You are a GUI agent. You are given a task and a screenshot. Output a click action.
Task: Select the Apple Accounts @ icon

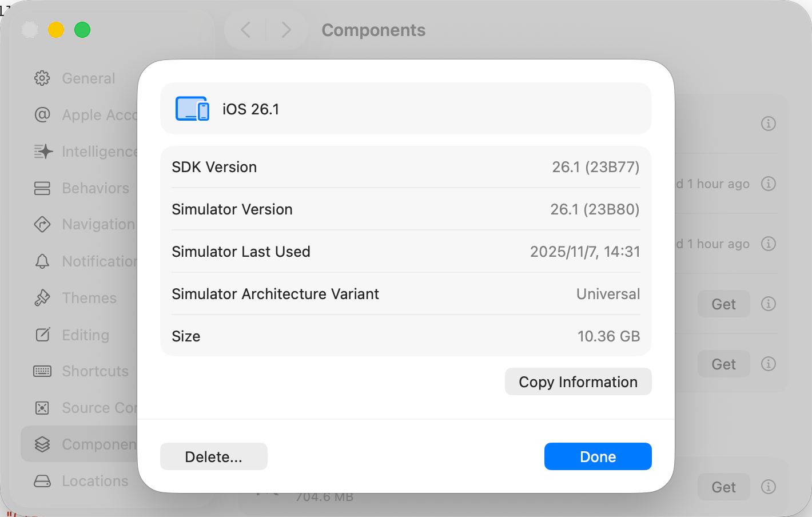pos(42,115)
